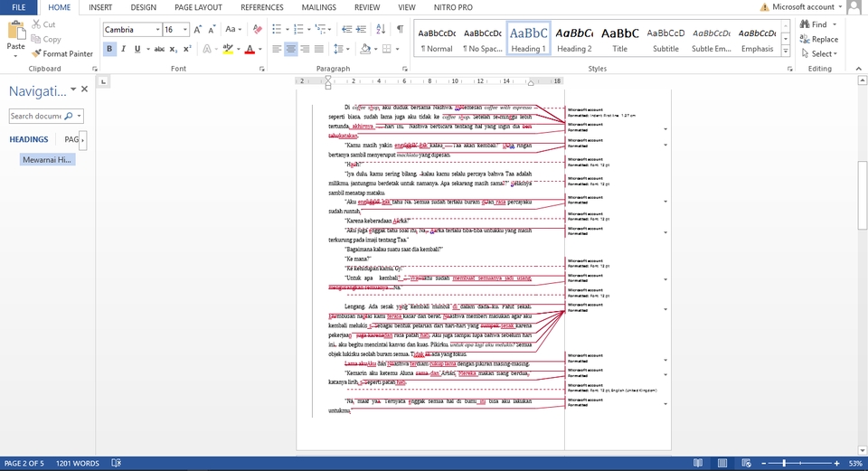Screen dimensions: 868x471
Task: Click Cut in Clipboard group
Action: pos(43,24)
